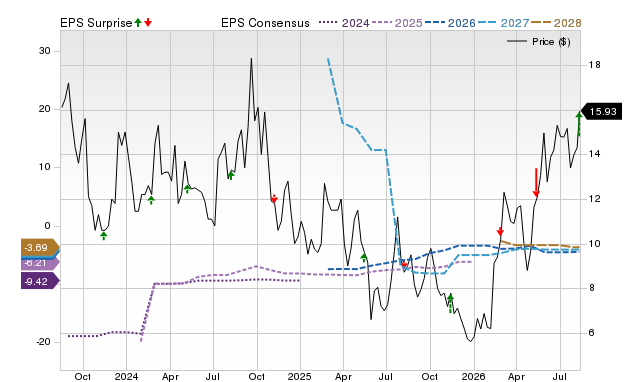Toggle the 2025 EPS consensus legend entry
The image size is (640, 382).
click(x=397, y=23)
